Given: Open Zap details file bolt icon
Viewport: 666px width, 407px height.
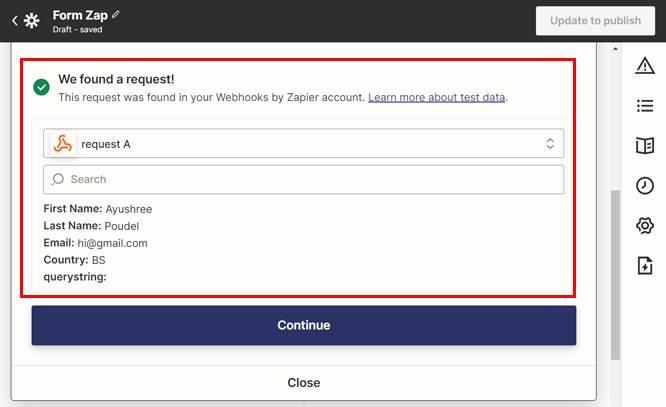Looking at the screenshot, I should [645, 266].
